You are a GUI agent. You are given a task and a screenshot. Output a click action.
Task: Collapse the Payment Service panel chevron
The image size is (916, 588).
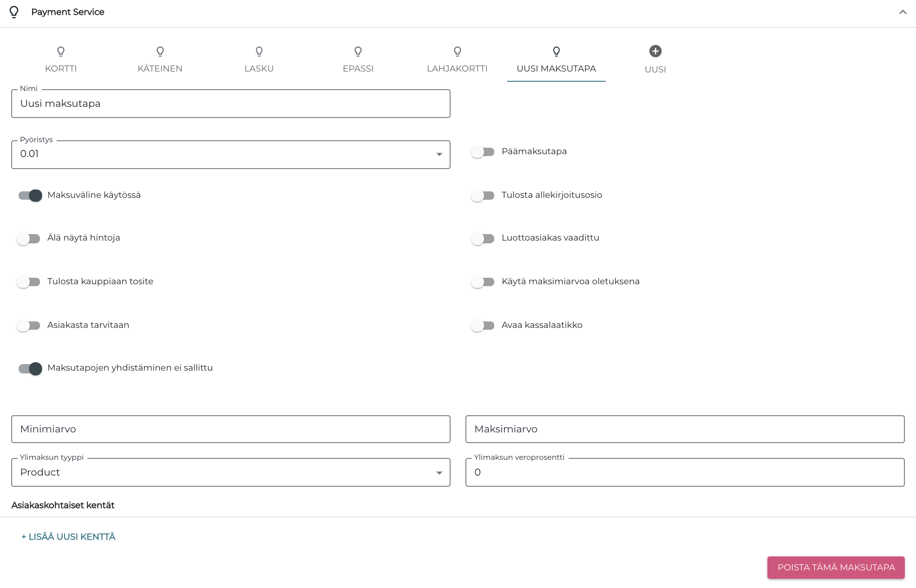click(903, 12)
